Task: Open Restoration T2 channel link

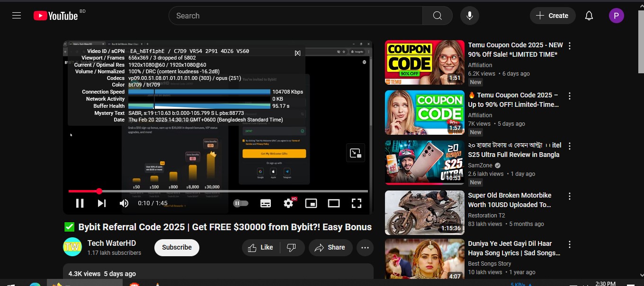Action: pyautogui.click(x=486, y=216)
